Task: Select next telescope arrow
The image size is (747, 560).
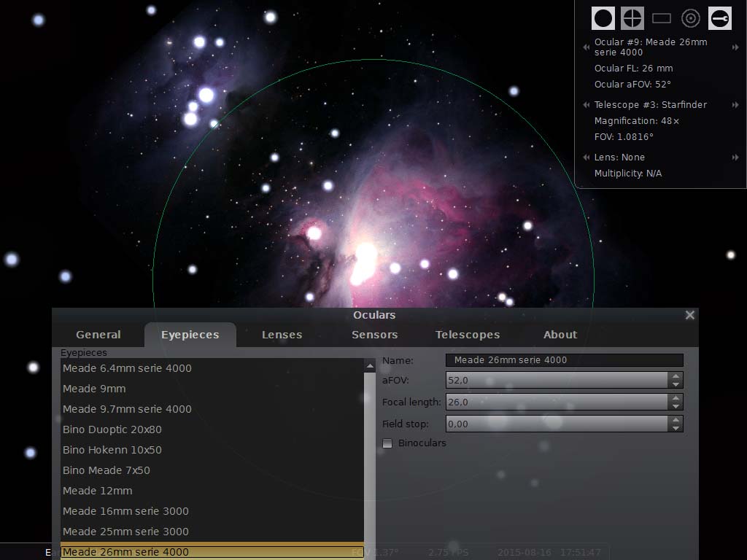Action: (735, 105)
